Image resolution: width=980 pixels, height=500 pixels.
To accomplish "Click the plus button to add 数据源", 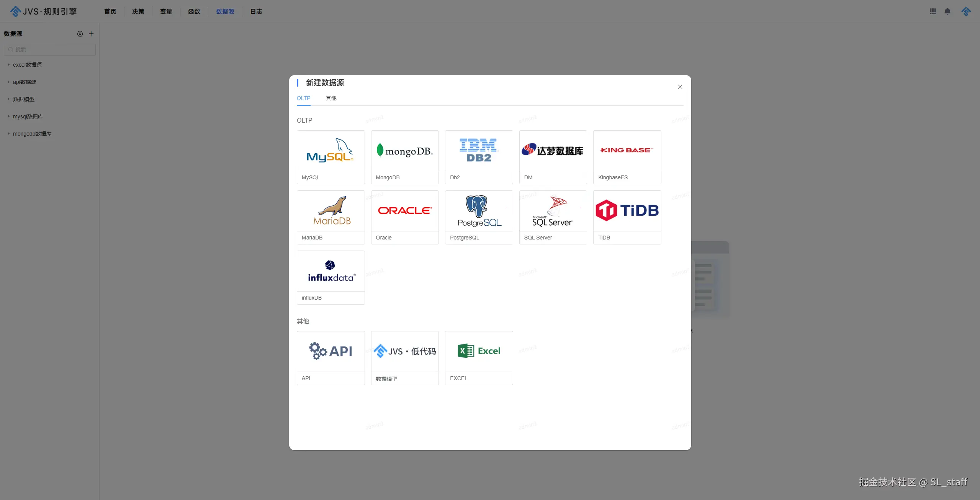I will 91,34.
